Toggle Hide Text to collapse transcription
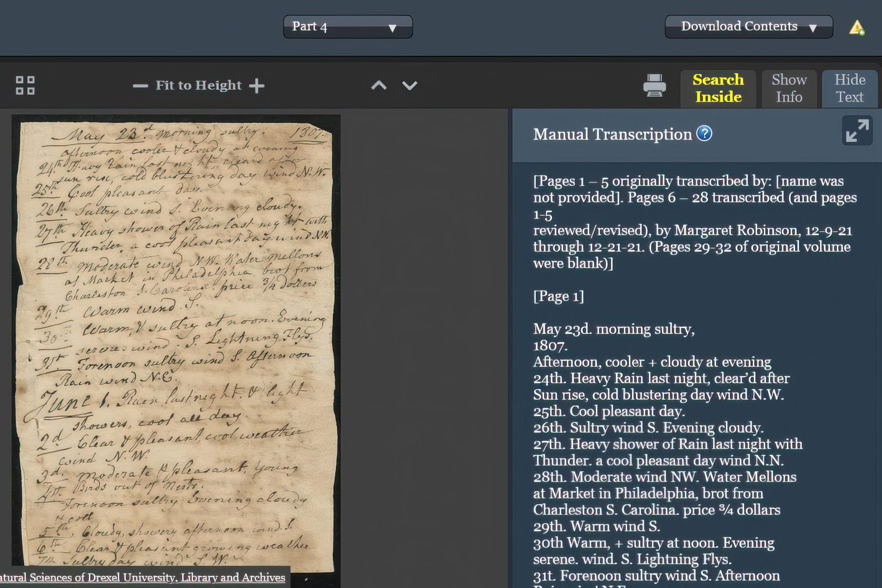Image resolution: width=882 pixels, height=588 pixels. click(x=850, y=88)
